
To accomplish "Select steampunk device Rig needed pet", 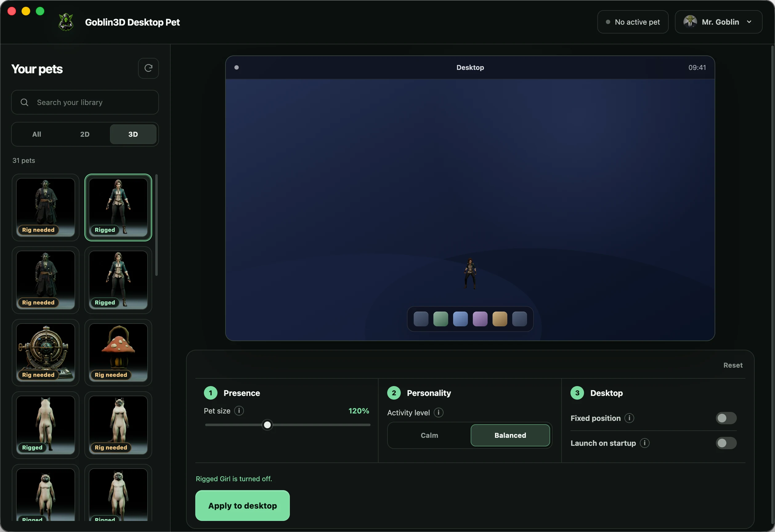I will coord(45,353).
